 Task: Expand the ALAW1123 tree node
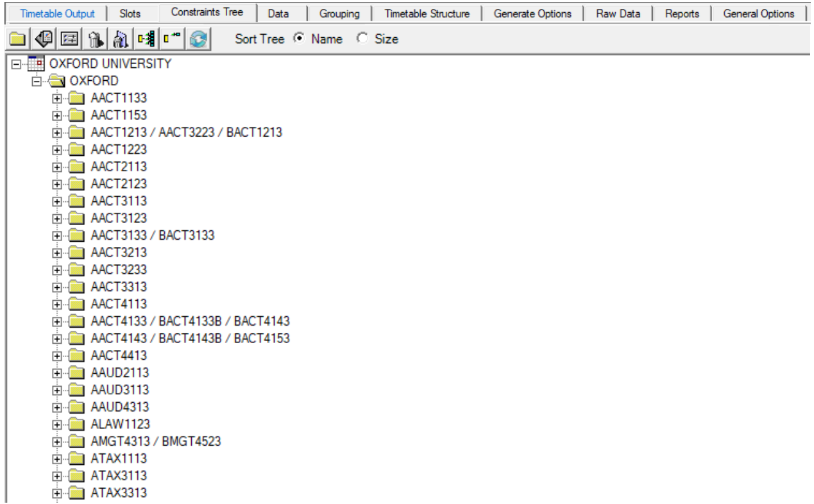tap(57, 424)
